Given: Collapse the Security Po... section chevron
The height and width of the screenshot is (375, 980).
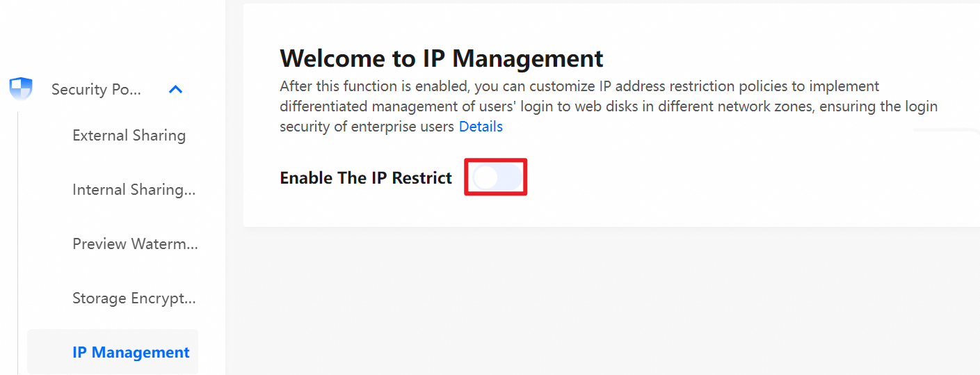Looking at the screenshot, I should 176,89.
